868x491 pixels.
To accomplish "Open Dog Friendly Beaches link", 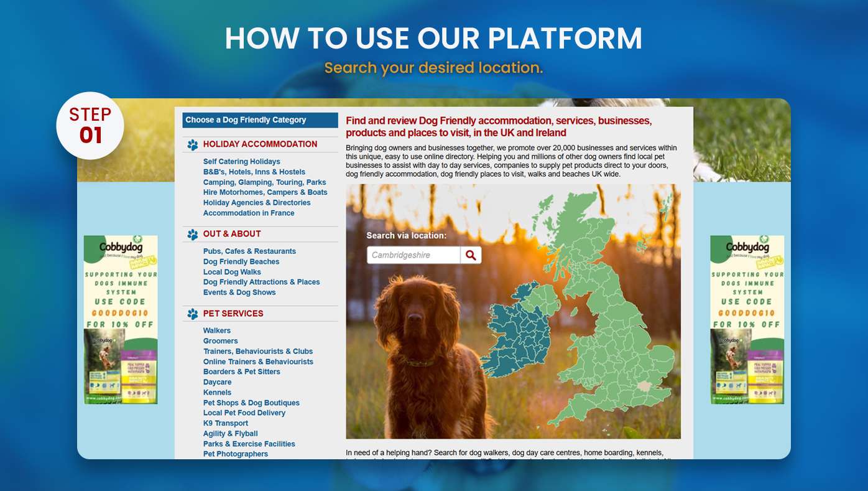I will click(241, 262).
